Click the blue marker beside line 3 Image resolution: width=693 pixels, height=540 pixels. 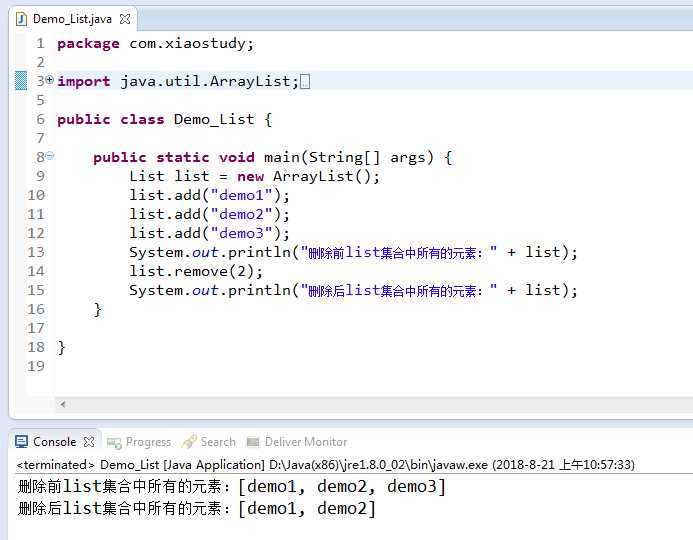click(x=21, y=80)
